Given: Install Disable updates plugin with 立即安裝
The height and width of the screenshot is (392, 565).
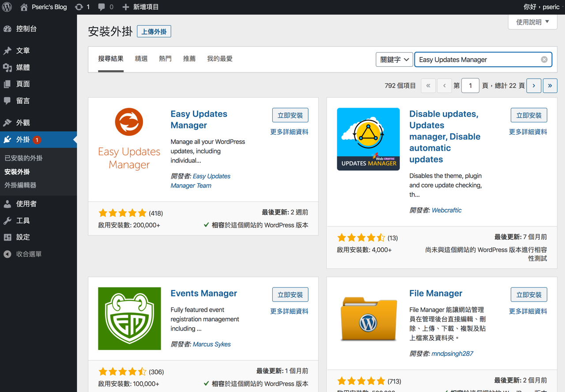Looking at the screenshot, I should (x=529, y=115).
